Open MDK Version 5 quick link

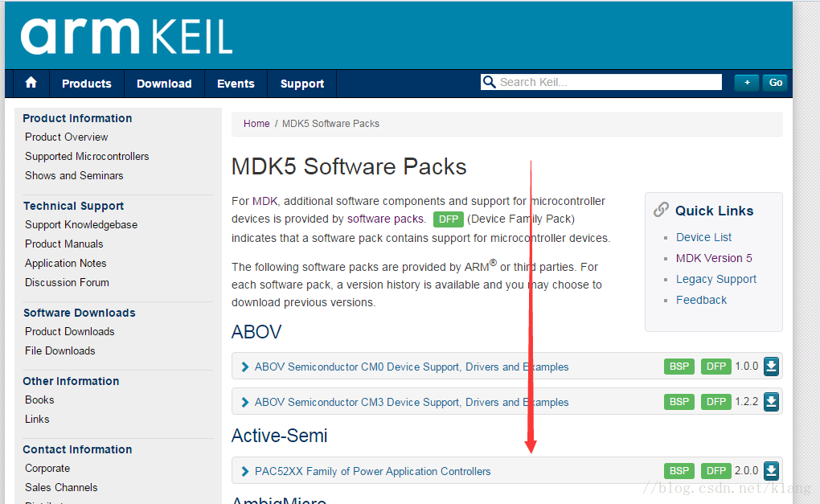point(714,258)
